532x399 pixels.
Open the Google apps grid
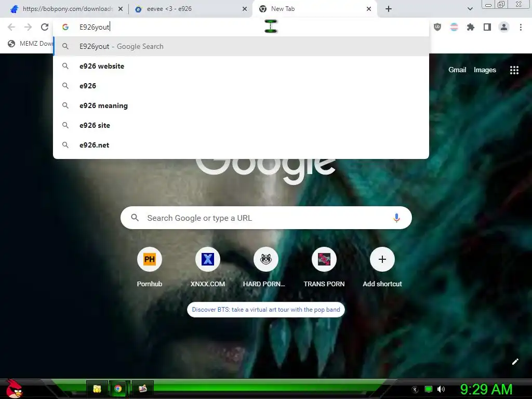coord(514,70)
